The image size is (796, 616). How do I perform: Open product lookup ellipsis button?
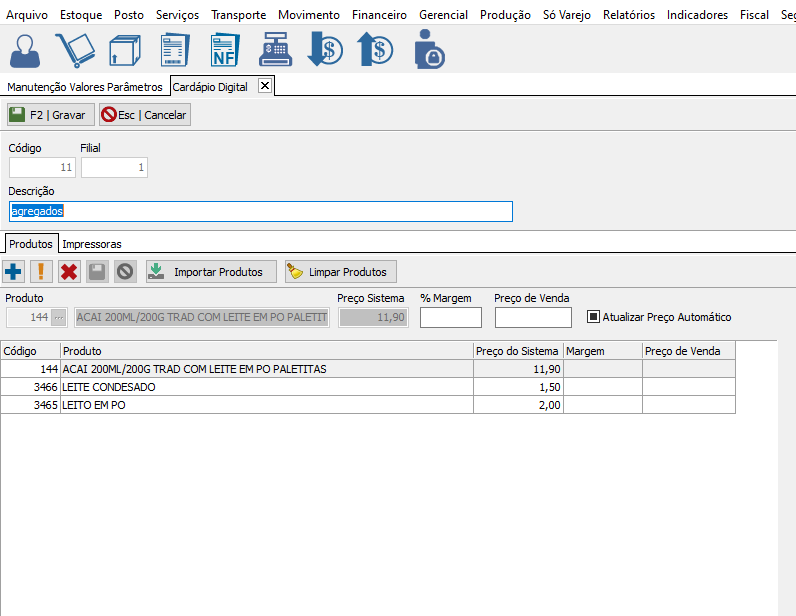click(59, 317)
